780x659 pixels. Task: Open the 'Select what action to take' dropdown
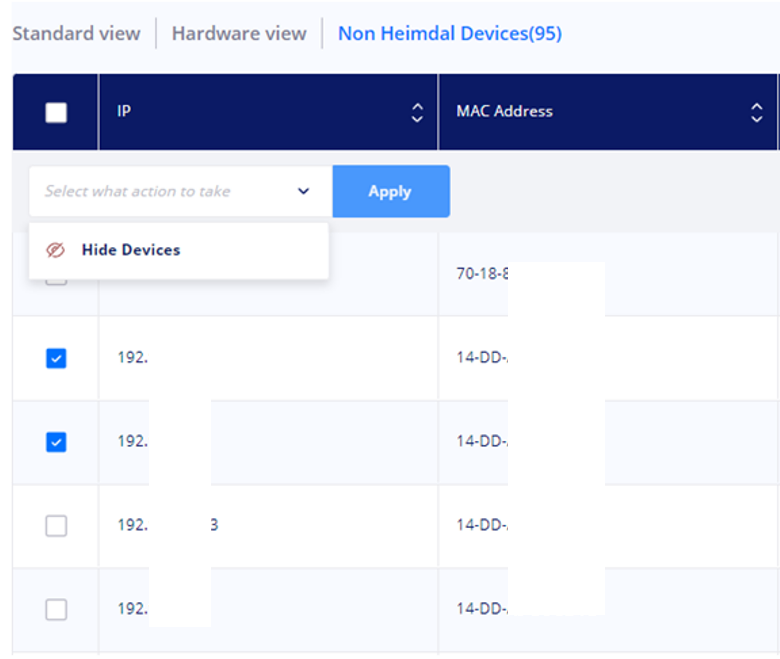pos(181,191)
